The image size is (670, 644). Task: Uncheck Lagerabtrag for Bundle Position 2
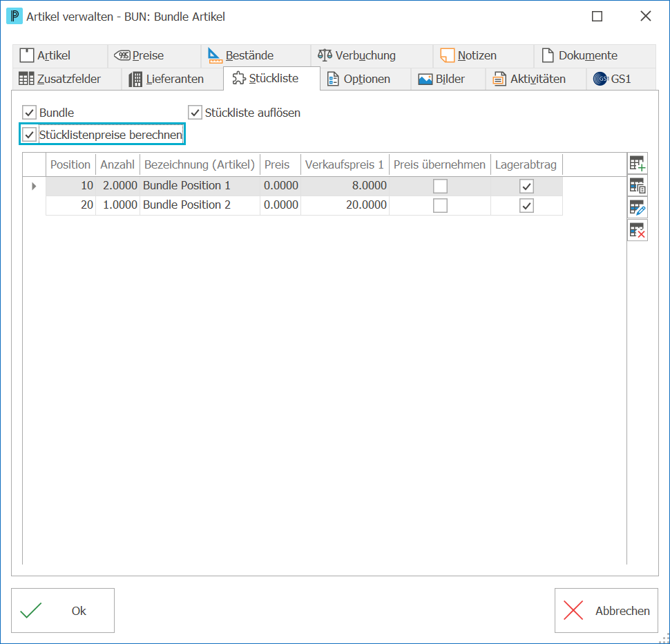(526, 205)
